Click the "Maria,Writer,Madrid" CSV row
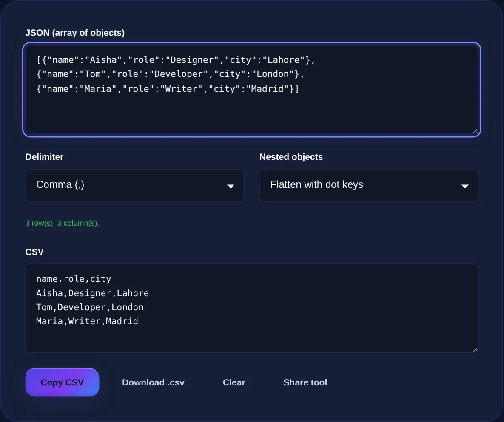The width and height of the screenshot is (504, 422). [x=87, y=321]
